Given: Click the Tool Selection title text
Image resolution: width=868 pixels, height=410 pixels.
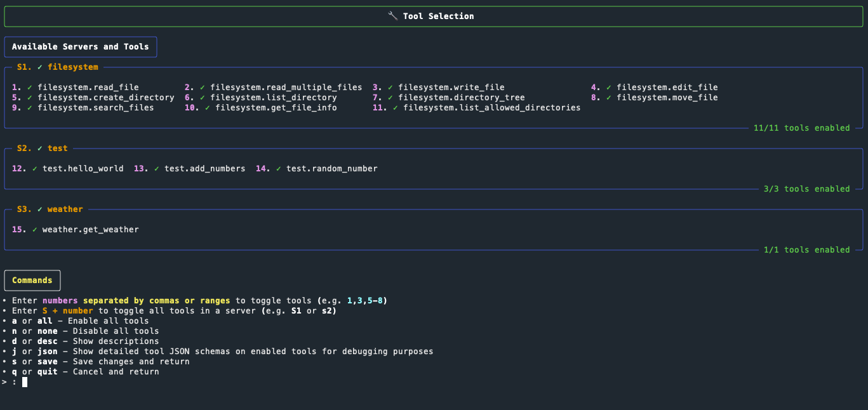Looking at the screenshot, I should coord(439,16).
